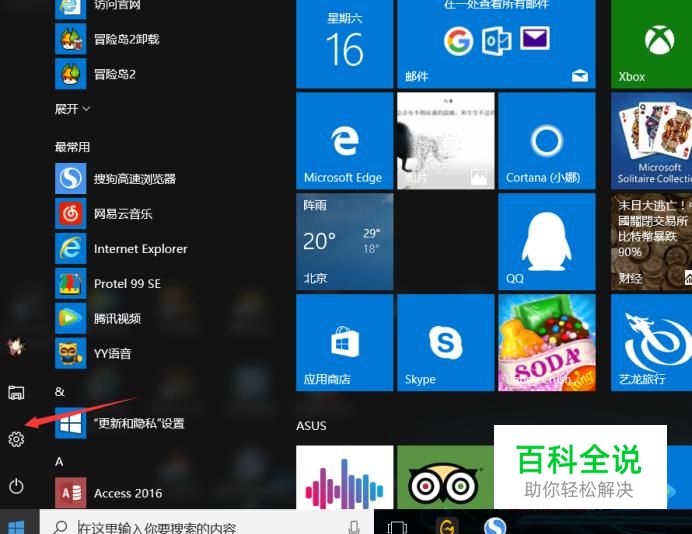Open the 邮件 mail tile

(496, 44)
